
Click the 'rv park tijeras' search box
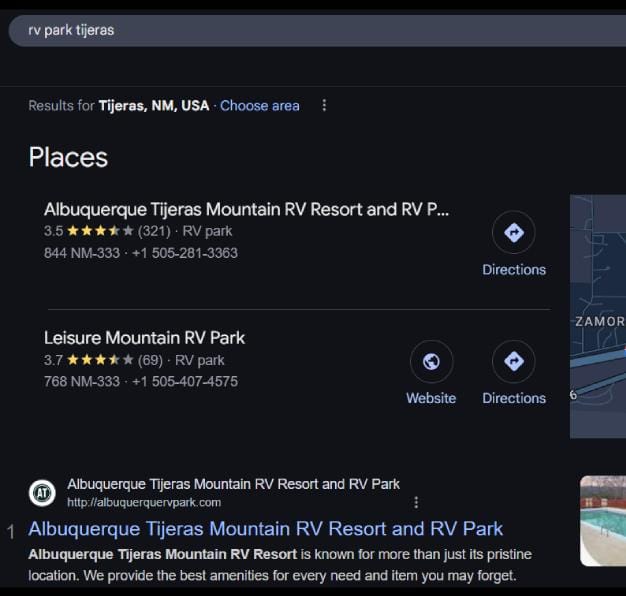click(x=317, y=31)
